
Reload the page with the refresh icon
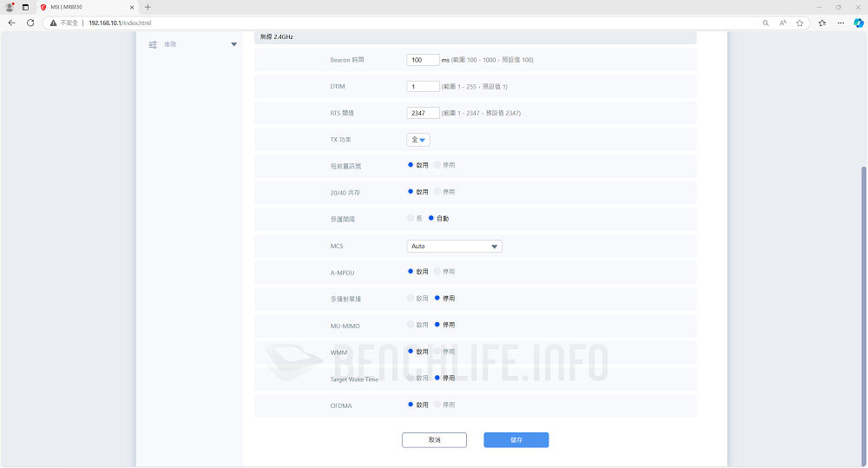coord(30,23)
